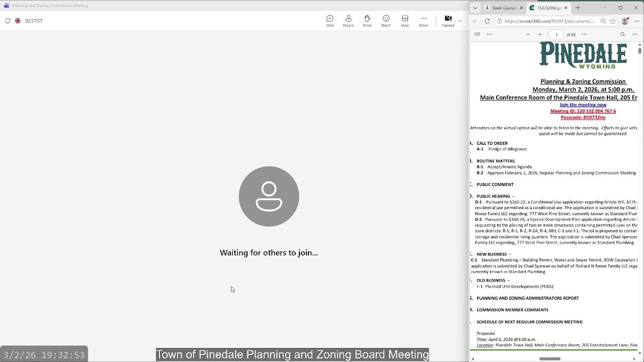Click 'COMMISSION MEMBER COMMENTS' heading
This screenshot has width=644, height=362.
512,310
